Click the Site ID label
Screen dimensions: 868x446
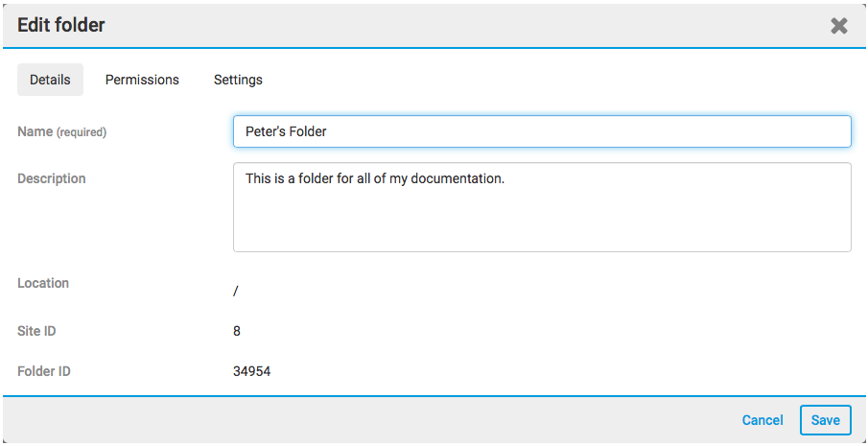pos(36,331)
